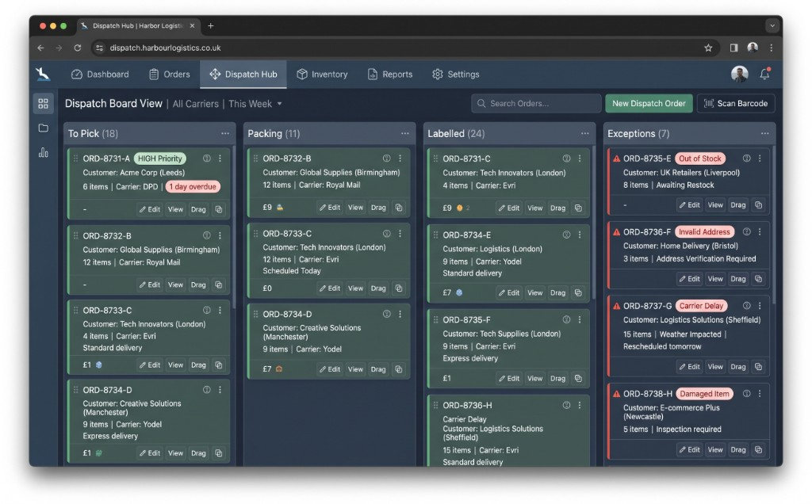812x504 pixels.
Task: Copy ORD-8731-A card using duplicate icon
Action: click(x=219, y=209)
